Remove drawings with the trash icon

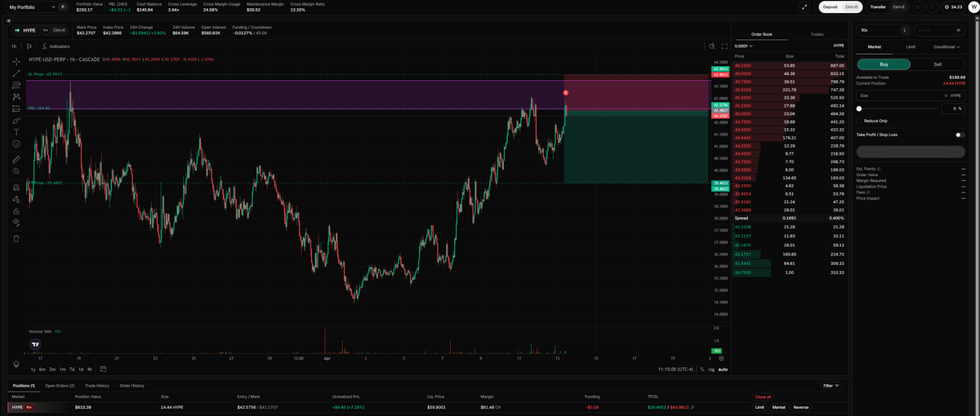pos(16,238)
